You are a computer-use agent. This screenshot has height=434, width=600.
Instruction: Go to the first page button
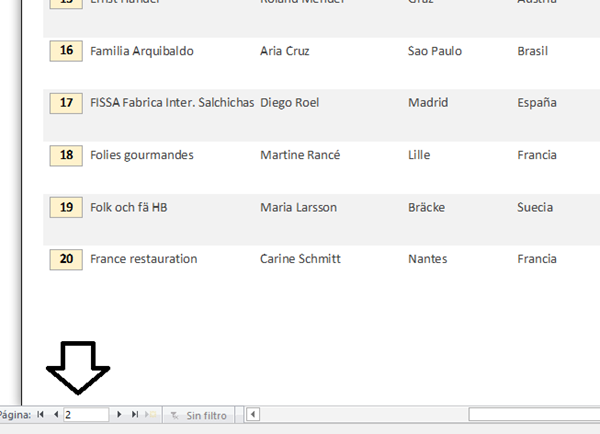pos(40,414)
